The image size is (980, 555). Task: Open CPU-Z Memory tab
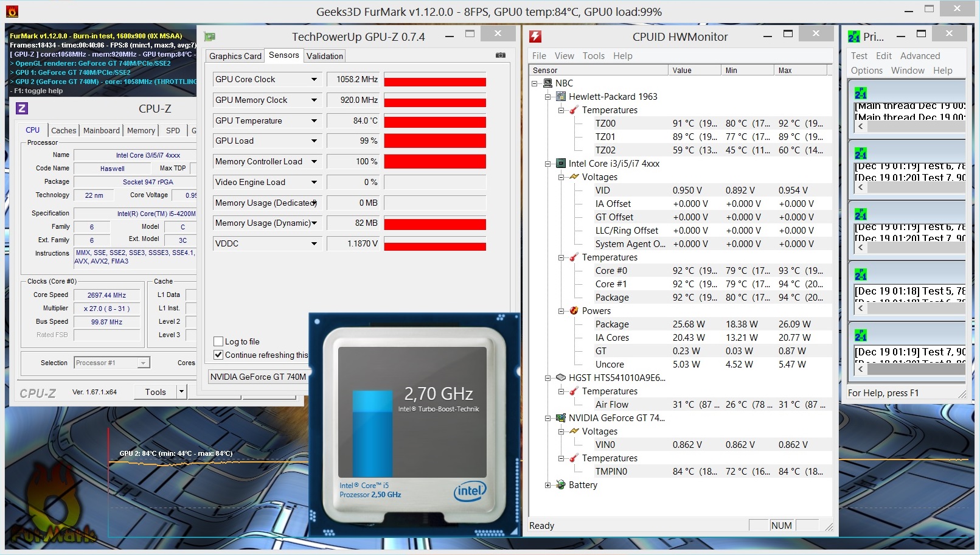[x=141, y=130]
